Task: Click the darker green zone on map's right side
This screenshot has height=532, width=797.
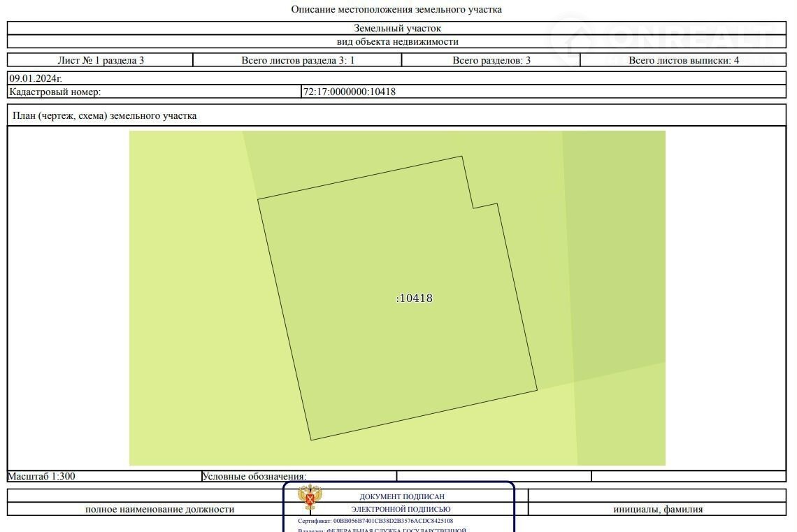Action: pos(615,245)
